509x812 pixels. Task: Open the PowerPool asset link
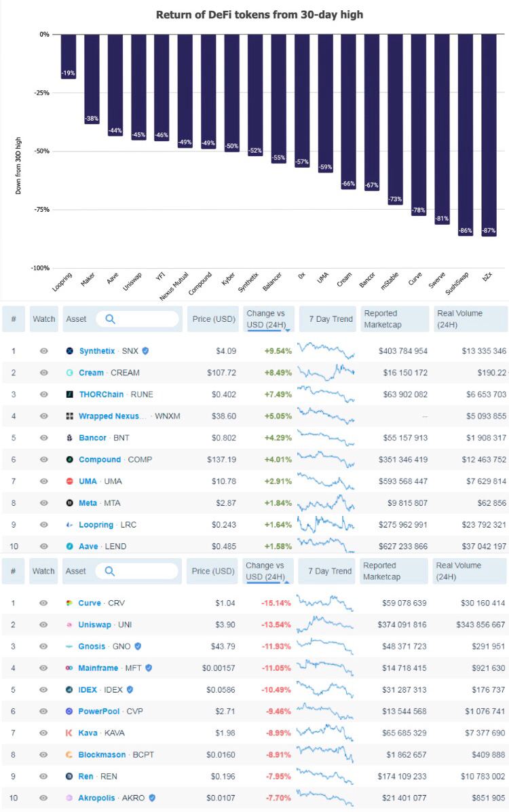pyautogui.click(x=99, y=712)
